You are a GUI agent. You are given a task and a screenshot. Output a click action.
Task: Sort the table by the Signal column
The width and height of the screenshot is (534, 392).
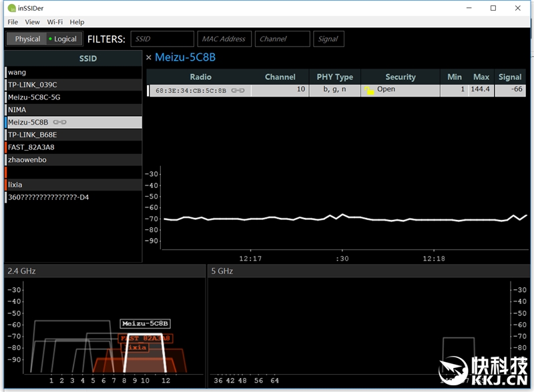pyautogui.click(x=510, y=77)
